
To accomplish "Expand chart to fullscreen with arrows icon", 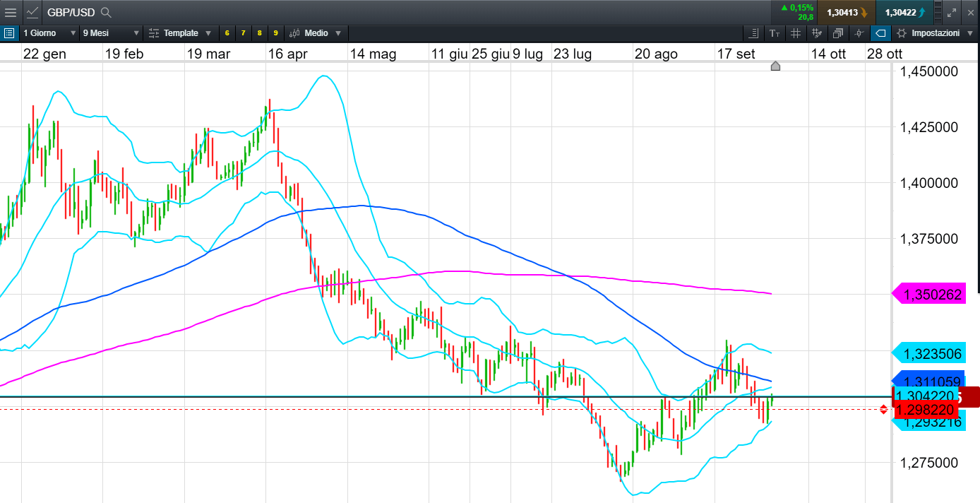I will (952, 12).
